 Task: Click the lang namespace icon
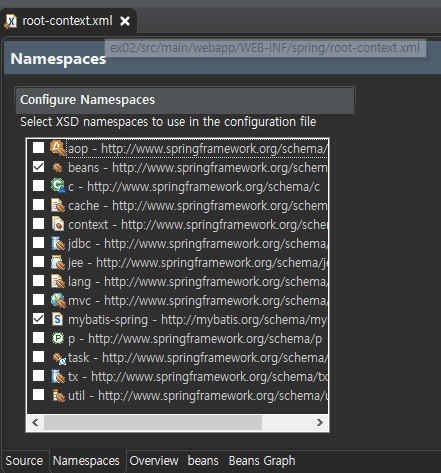click(x=58, y=281)
